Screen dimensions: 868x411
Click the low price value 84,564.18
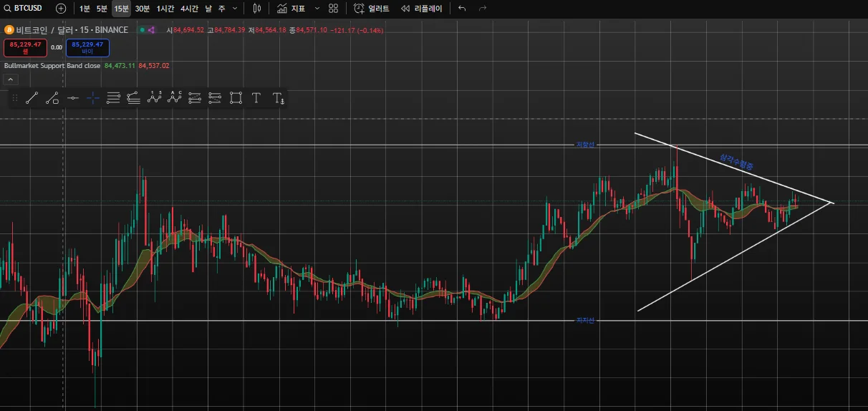271,30
